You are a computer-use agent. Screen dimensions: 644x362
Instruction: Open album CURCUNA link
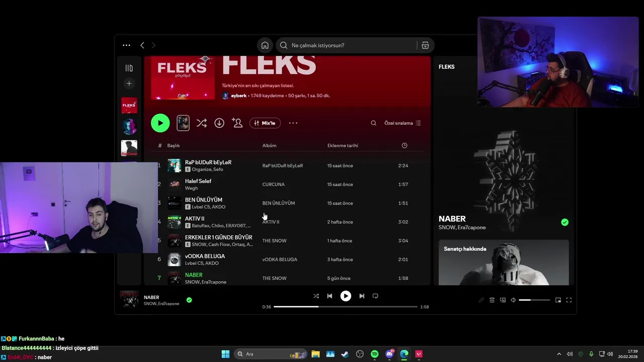point(273,185)
